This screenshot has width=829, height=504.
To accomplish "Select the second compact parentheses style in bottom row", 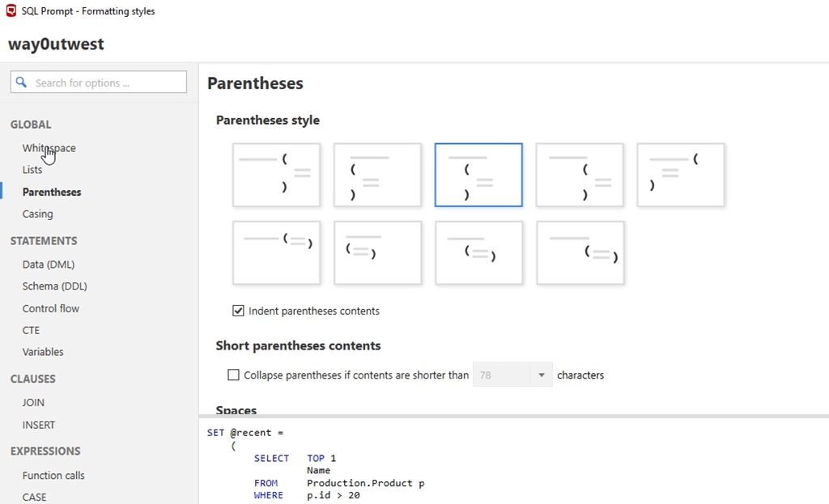I will (377, 252).
